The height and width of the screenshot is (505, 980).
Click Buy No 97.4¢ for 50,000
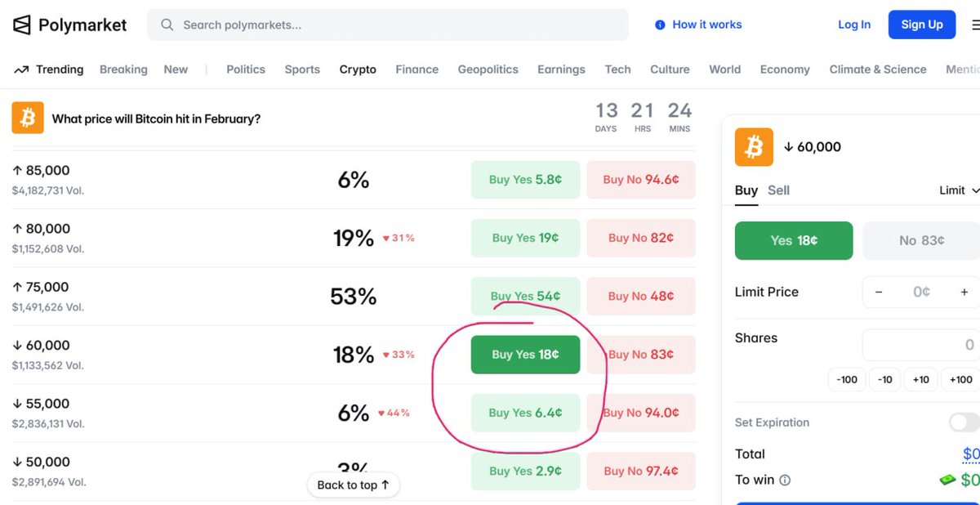[641, 471]
